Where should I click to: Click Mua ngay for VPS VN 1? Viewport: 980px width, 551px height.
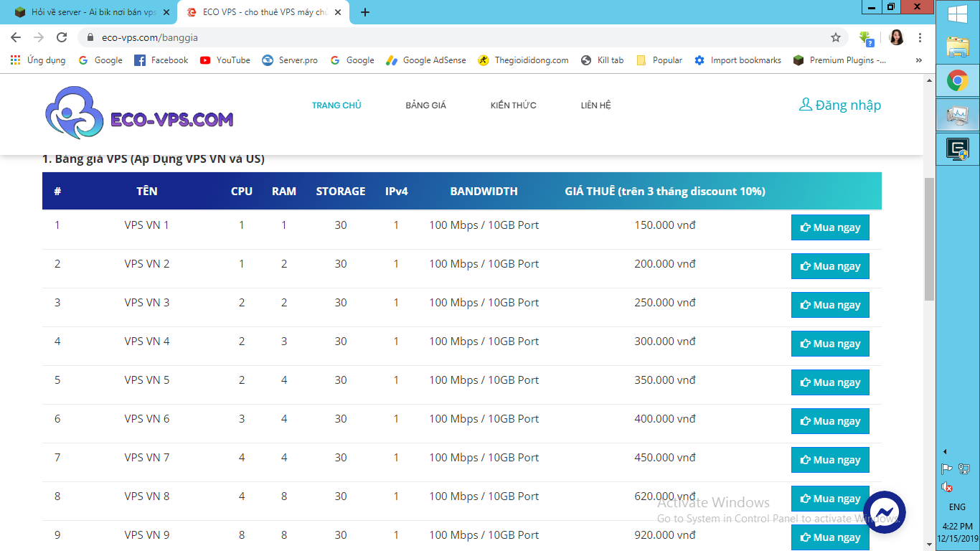[x=830, y=227]
